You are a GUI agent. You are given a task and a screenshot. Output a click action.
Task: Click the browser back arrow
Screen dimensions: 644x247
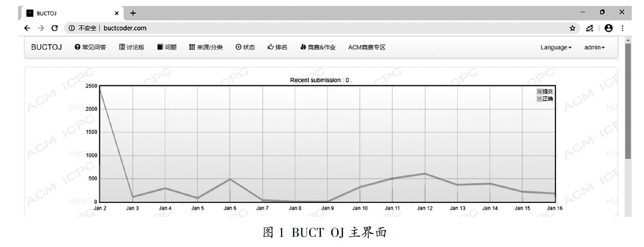(27, 28)
